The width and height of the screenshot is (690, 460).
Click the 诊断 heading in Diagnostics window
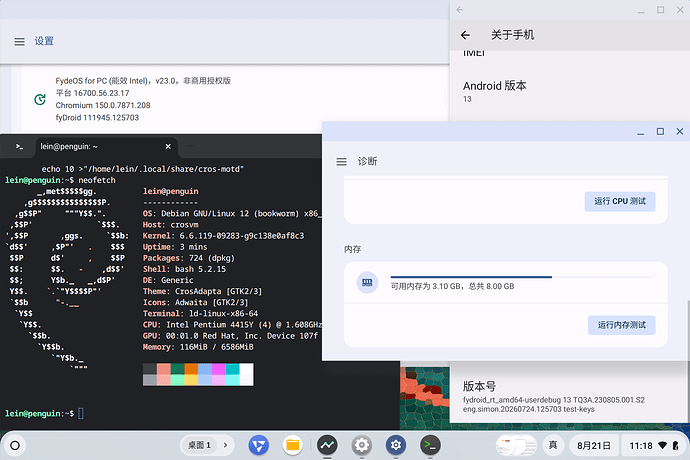[x=367, y=162]
